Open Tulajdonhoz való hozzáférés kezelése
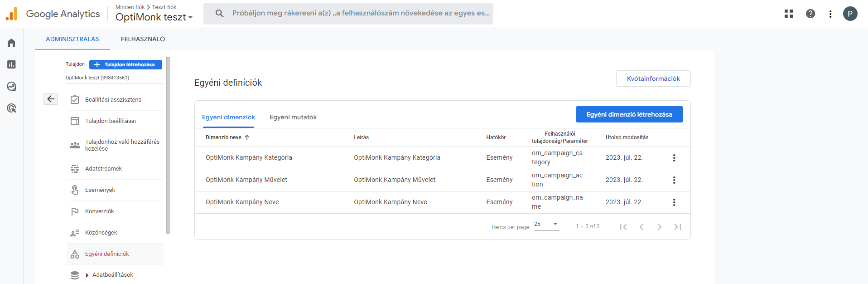This screenshot has width=868, height=284. [x=115, y=145]
